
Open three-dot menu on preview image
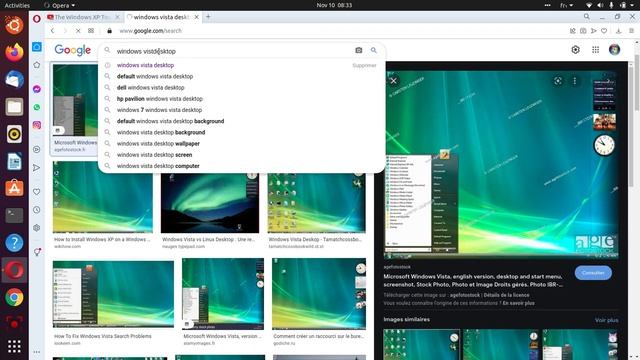575,81
